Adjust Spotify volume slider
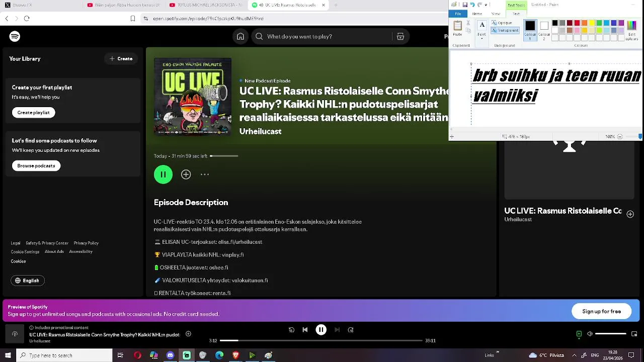Screen dimensions: 644x362 pos(611,334)
